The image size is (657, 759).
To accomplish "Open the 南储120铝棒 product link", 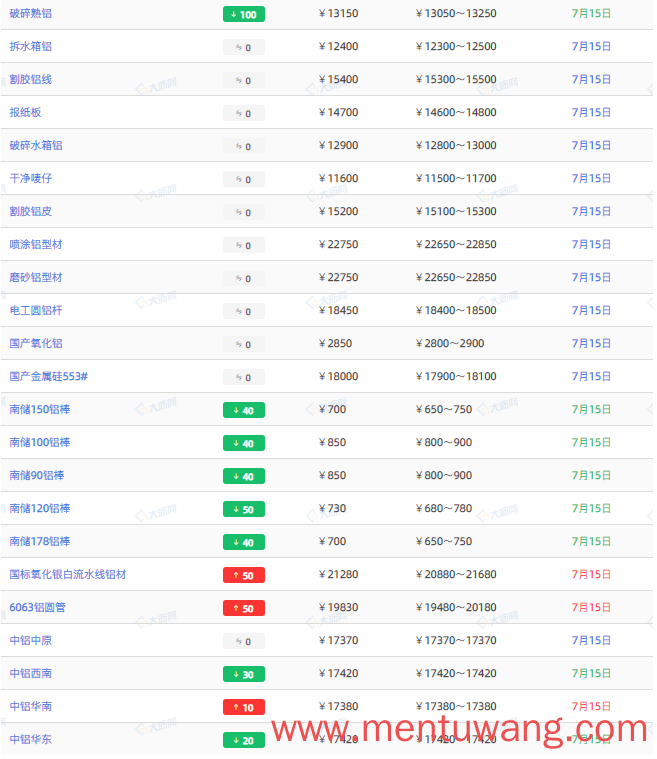I will [40, 508].
